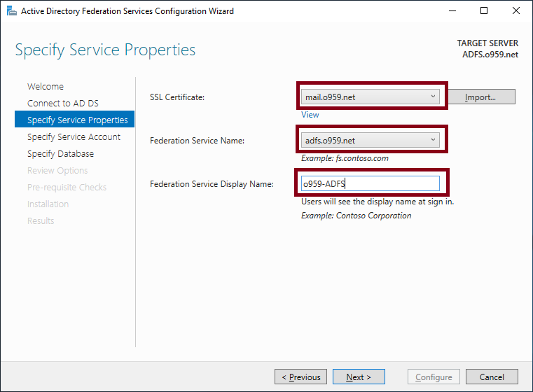Expand the Federation Service Name combo box
The width and height of the screenshot is (533, 392).
point(371,140)
